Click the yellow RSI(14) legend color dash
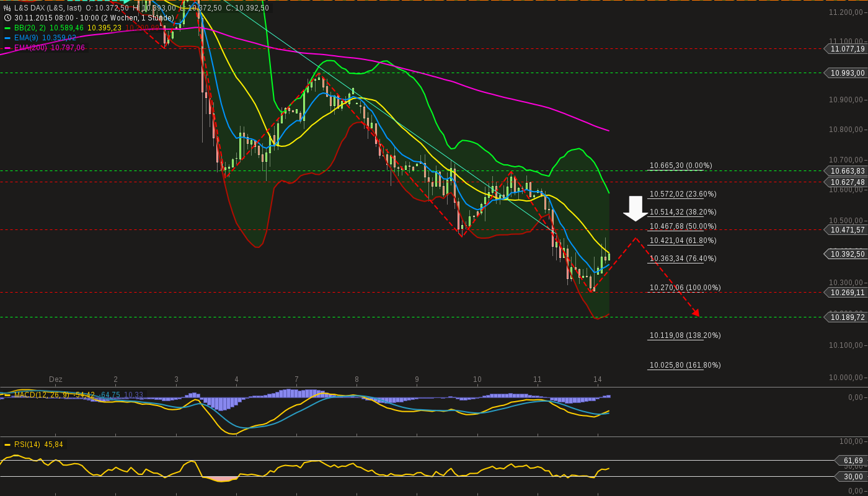 coord(7,445)
